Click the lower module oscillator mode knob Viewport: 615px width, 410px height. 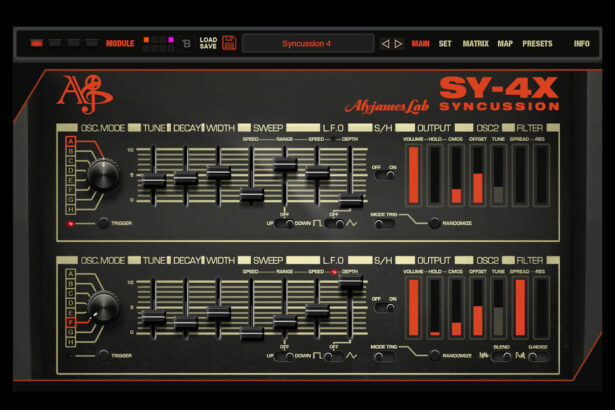point(103,308)
